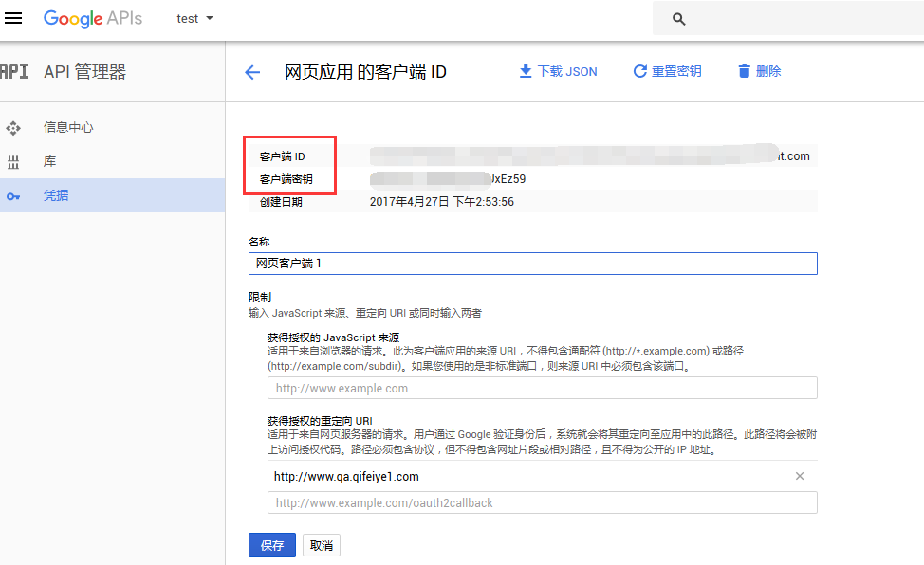This screenshot has height=565, width=924.
Task: Select 凭据 in the sidebar
Action: (56, 195)
